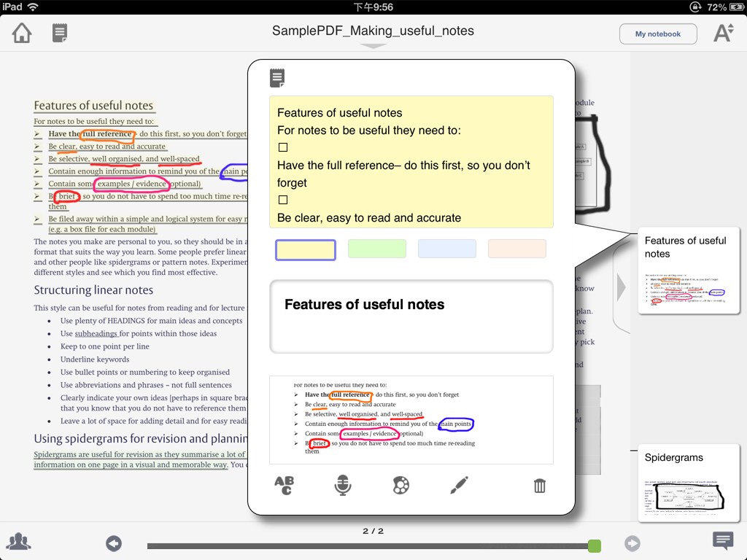Edit the 'Features of useful notes' title field
The height and width of the screenshot is (560, 747).
[411, 316]
